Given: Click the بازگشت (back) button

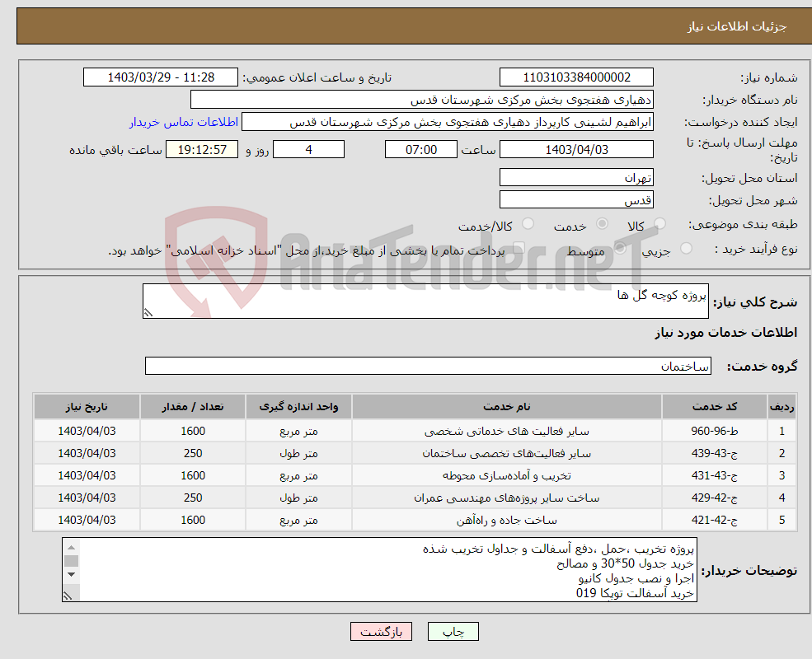Looking at the screenshot, I should pos(381,632).
